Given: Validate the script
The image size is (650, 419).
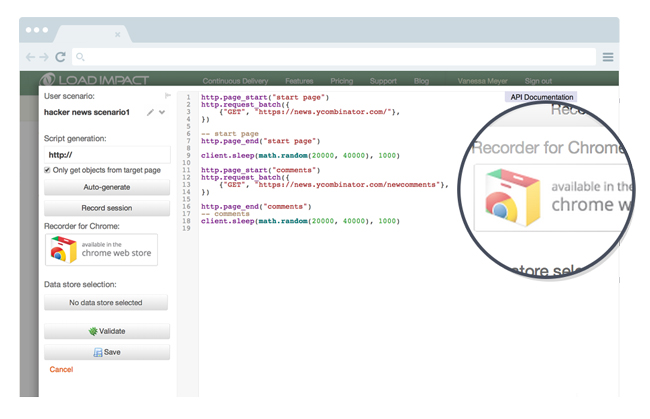Looking at the screenshot, I should click(107, 331).
